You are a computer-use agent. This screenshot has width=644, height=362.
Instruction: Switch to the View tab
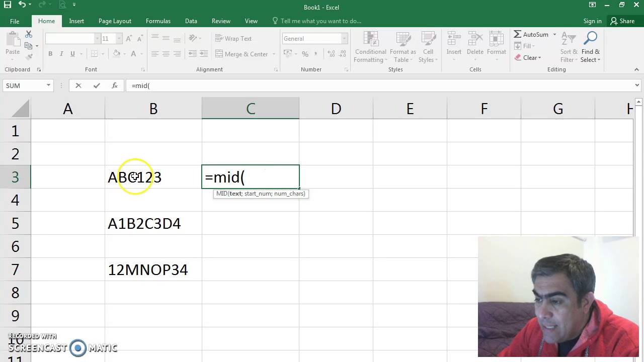(251, 21)
